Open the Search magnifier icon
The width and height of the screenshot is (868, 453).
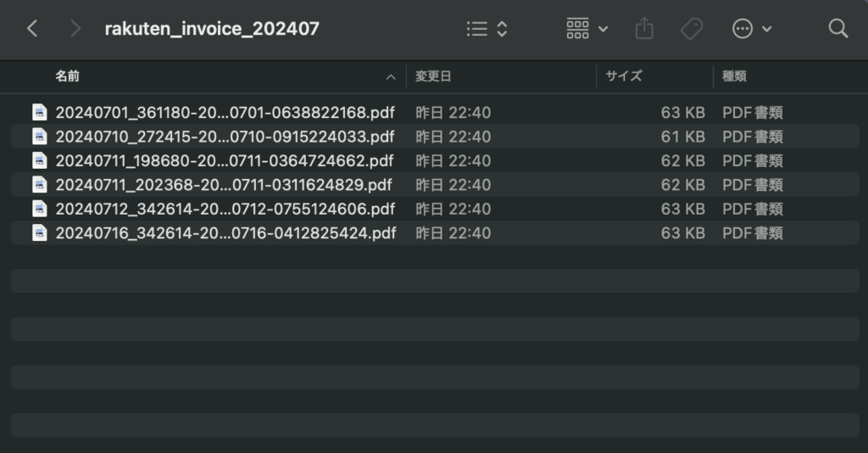837,29
